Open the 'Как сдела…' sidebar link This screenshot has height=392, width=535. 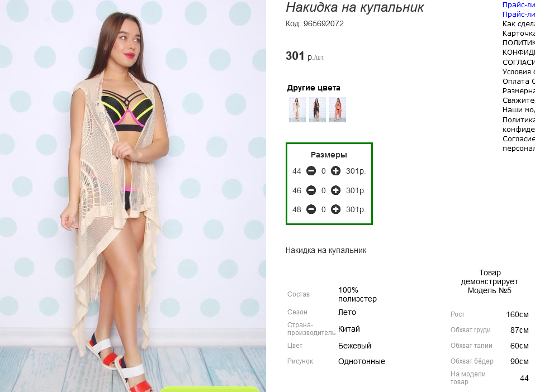[x=519, y=24]
